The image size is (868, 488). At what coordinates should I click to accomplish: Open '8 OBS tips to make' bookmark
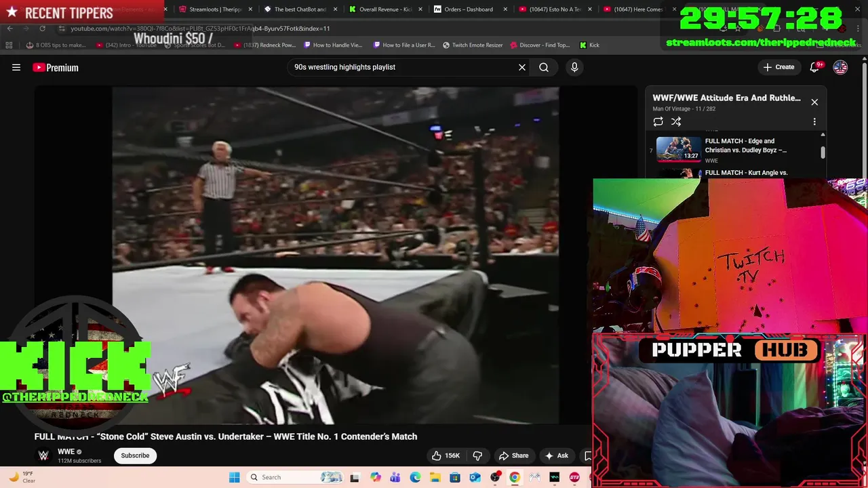[x=56, y=45]
